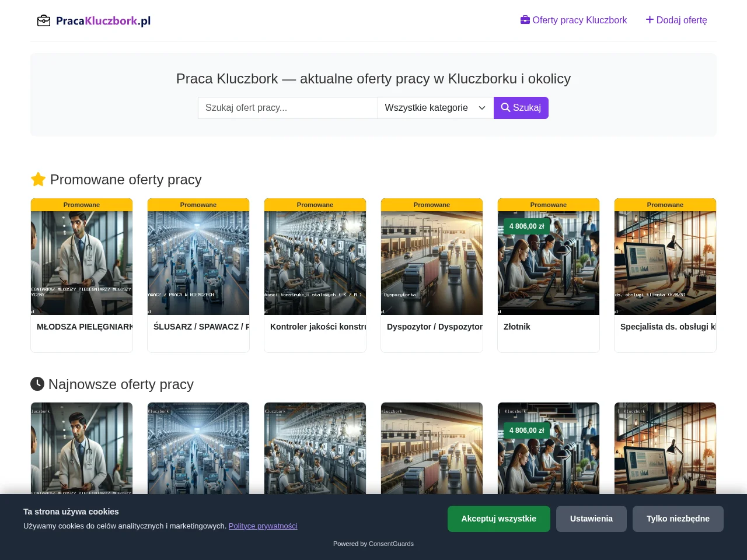Click the star icon beside Promowane oferty pracy
747x560 pixels.
click(x=38, y=179)
